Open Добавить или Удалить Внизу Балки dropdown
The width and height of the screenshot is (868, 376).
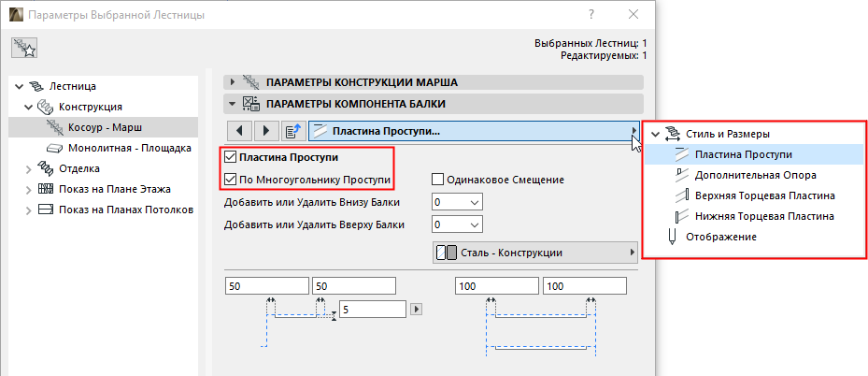(x=457, y=203)
